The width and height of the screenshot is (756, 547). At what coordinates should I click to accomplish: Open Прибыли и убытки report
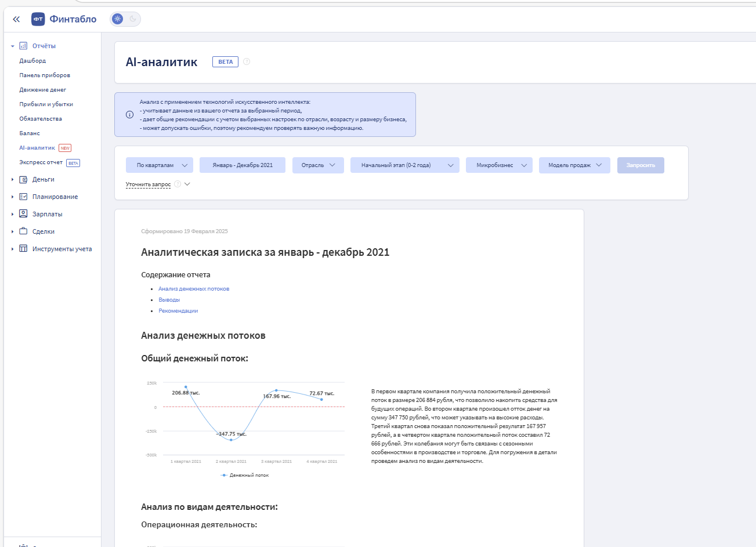pos(46,104)
